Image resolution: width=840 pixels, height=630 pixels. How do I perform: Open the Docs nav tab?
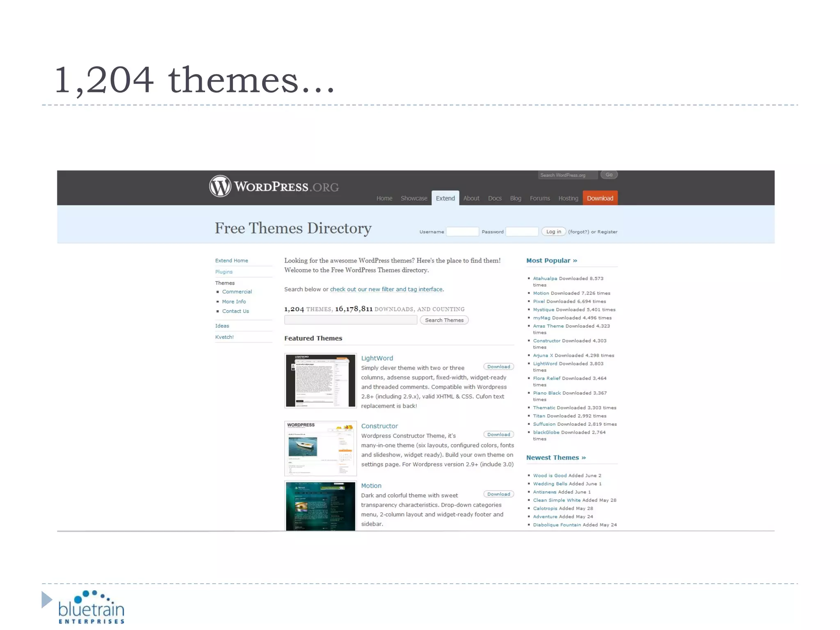tap(495, 199)
